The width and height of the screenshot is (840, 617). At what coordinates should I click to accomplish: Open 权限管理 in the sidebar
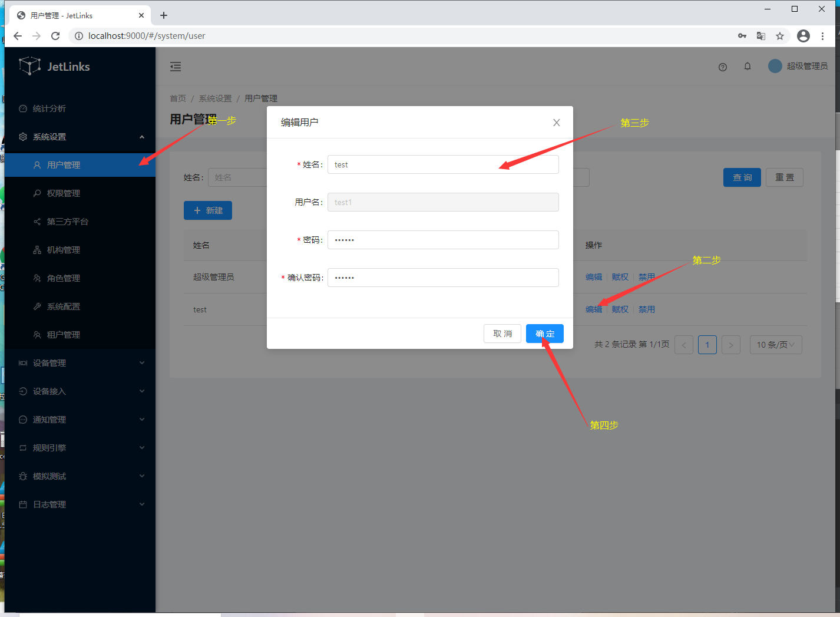pyautogui.click(x=64, y=193)
